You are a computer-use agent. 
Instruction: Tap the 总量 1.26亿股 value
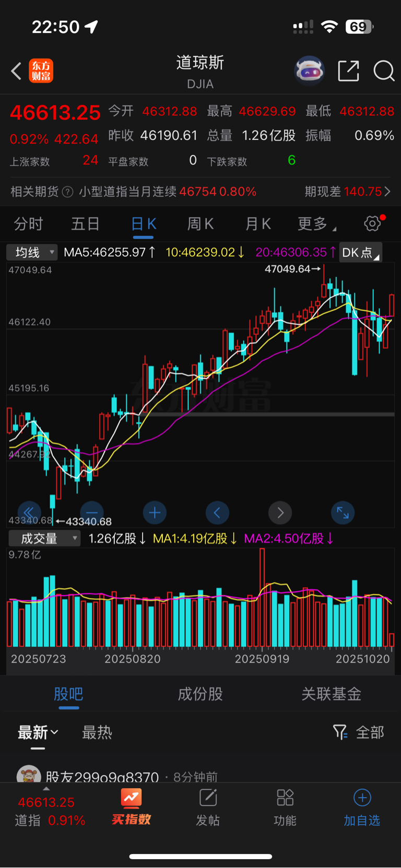[x=269, y=136]
